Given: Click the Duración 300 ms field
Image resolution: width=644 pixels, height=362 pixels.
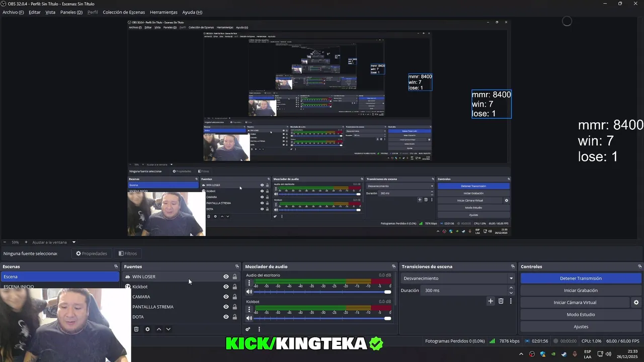Looking at the screenshot, I should (x=464, y=290).
